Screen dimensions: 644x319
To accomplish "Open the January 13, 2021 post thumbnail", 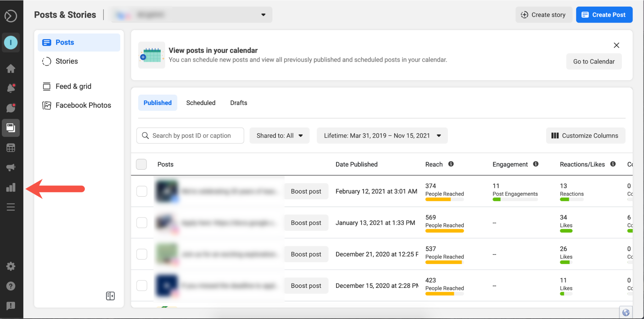I will click(x=167, y=223).
